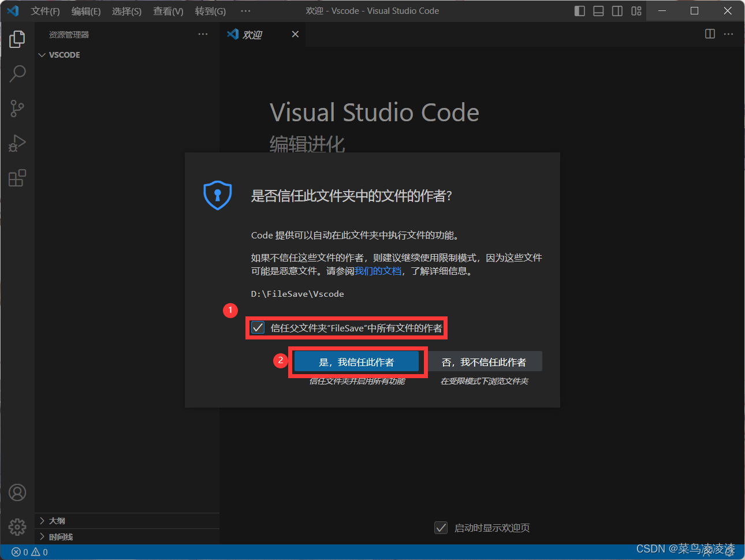Open the 文件(F) menu
The width and height of the screenshot is (745, 560).
tap(45, 11)
